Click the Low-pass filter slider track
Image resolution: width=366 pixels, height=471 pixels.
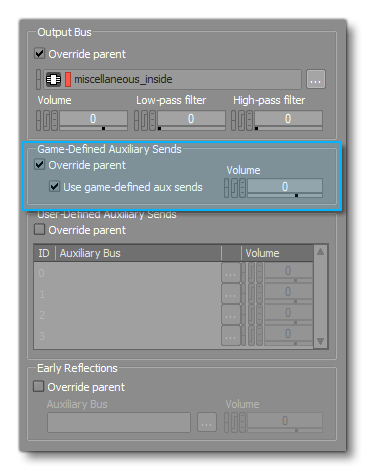click(x=191, y=128)
